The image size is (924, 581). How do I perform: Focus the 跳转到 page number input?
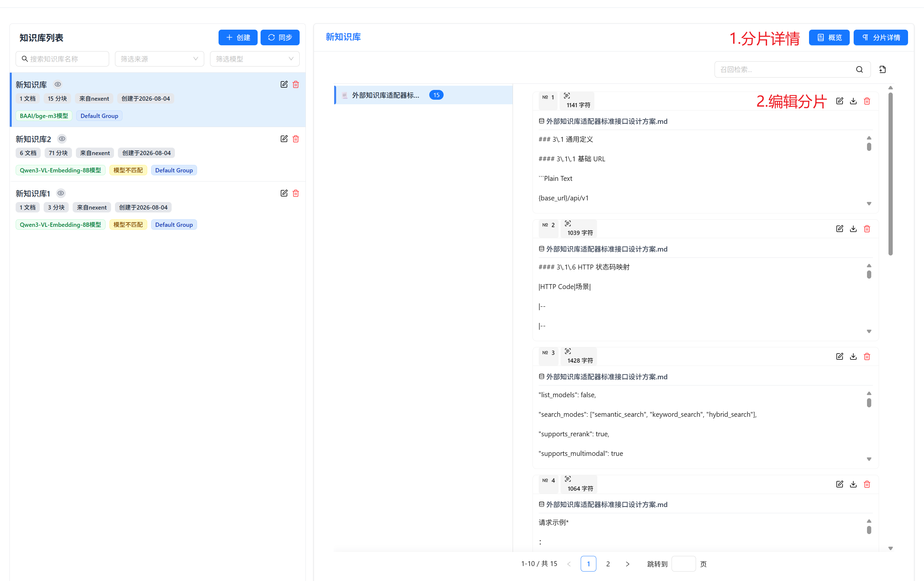tap(683, 564)
